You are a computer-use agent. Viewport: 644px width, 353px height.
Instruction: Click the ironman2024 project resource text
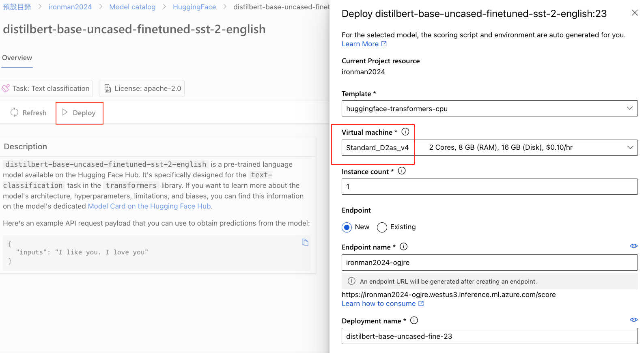coord(363,72)
